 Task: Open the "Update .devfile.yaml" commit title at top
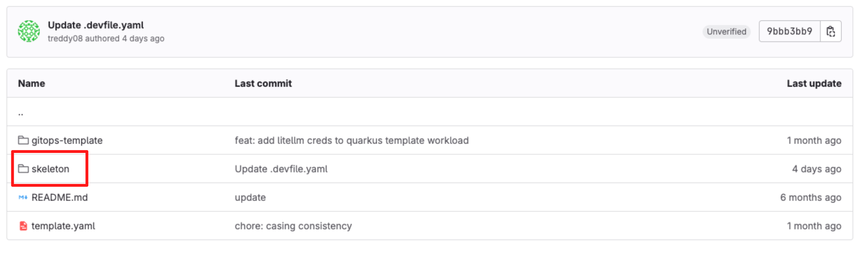coord(96,25)
